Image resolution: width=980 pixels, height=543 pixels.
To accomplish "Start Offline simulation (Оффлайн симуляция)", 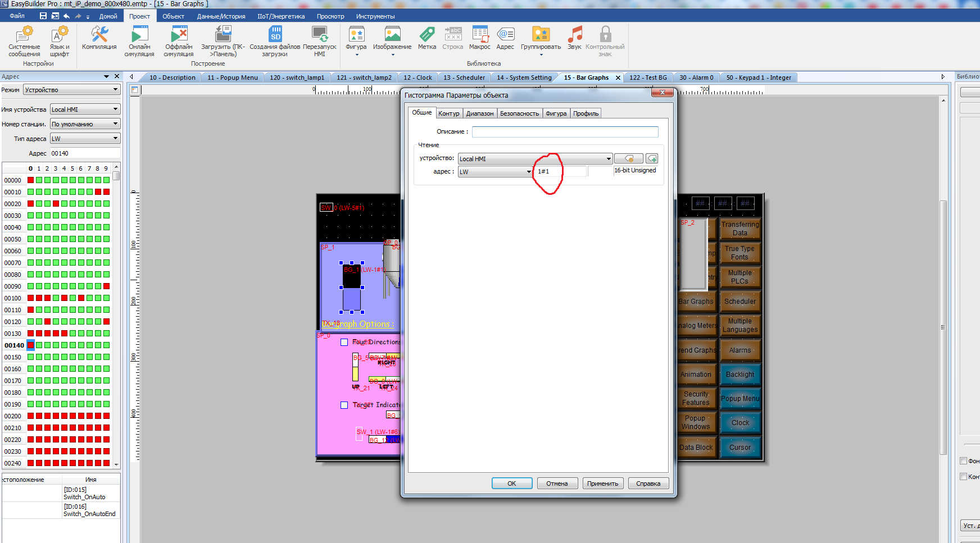I will tap(179, 41).
